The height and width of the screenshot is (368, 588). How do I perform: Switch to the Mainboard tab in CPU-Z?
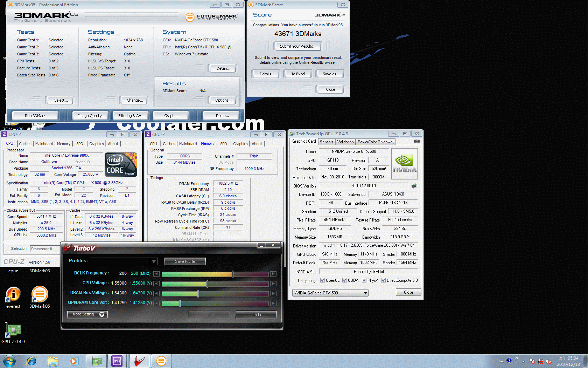pos(44,144)
